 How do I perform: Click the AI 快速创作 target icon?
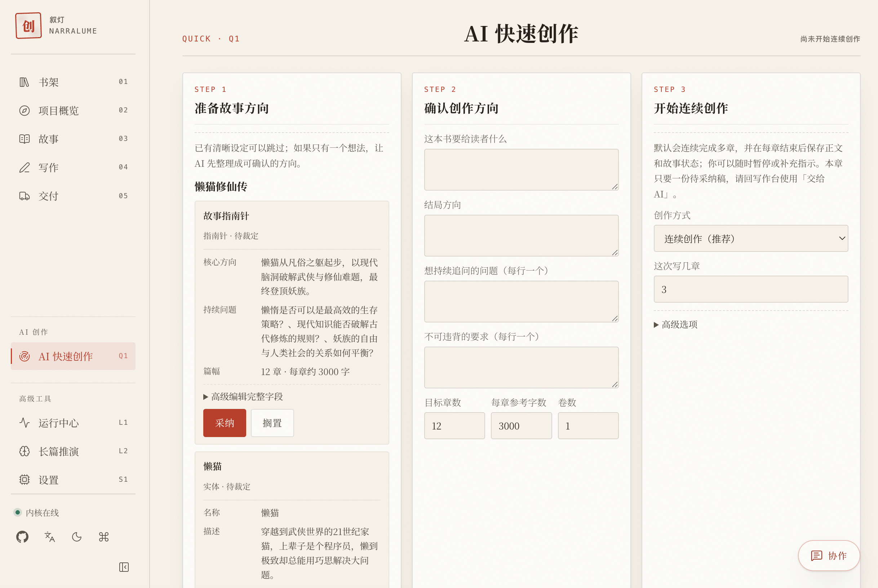pyautogui.click(x=25, y=356)
